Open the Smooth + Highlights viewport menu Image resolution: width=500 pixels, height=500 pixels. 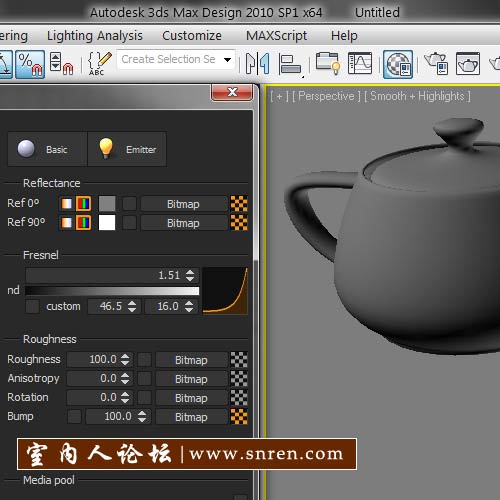(417, 96)
